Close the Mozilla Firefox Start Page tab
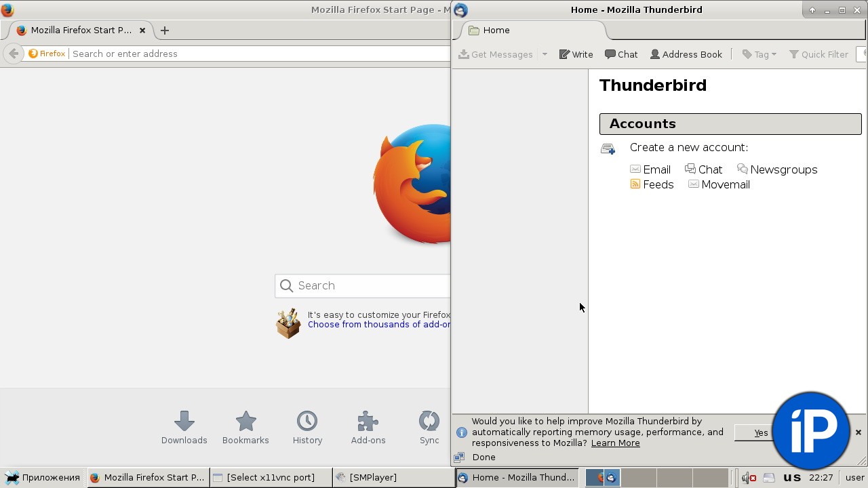The image size is (868, 488). point(142,30)
